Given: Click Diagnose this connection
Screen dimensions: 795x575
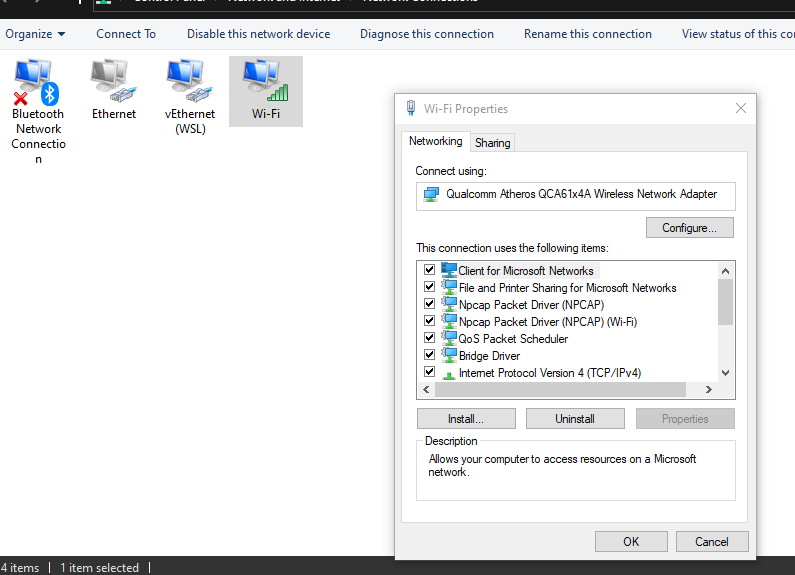Looking at the screenshot, I should [x=427, y=34].
